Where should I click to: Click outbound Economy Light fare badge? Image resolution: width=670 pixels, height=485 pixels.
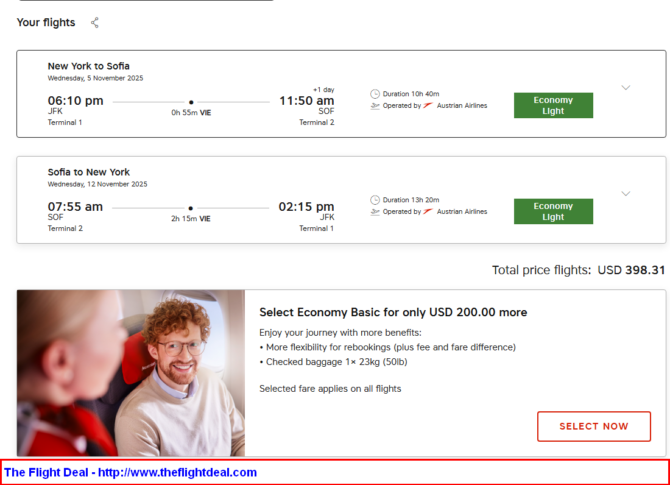pos(553,105)
